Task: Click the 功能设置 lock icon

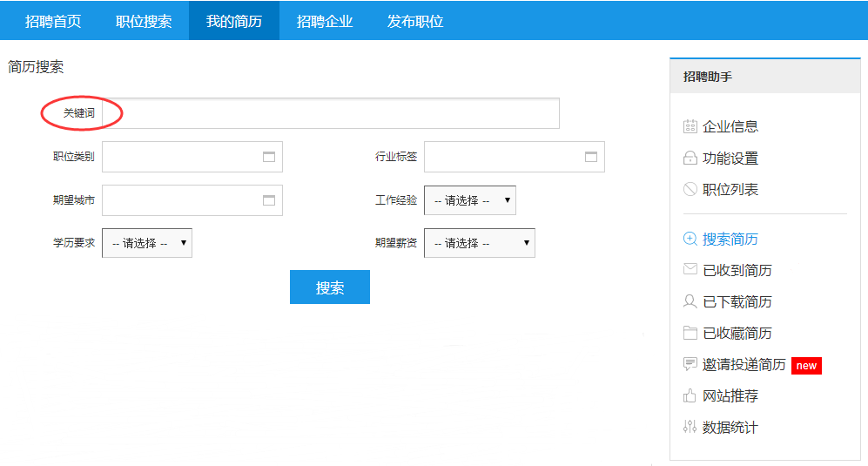Action: pyautogui.click(x=690, y=159)
